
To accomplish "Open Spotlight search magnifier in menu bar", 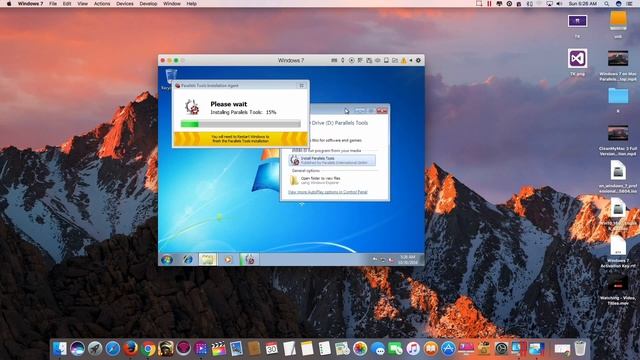I will tap(607, 4).
